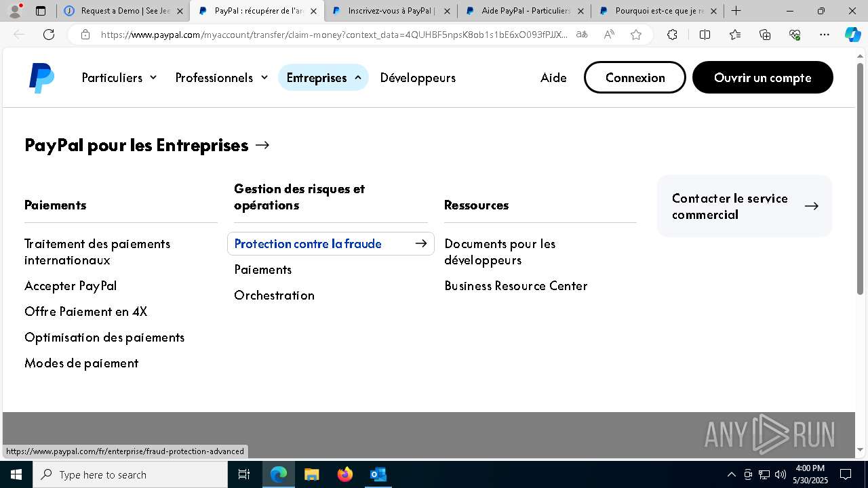Screen dimensions: 868x488
Task: Open Documents pour les développeurs
Action: coord(500,251)
